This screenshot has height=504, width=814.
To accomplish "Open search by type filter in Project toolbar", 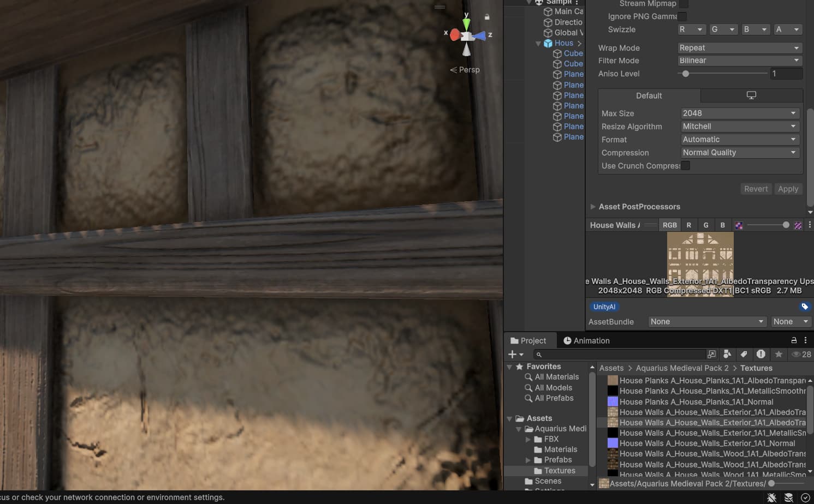I will 728,354.
